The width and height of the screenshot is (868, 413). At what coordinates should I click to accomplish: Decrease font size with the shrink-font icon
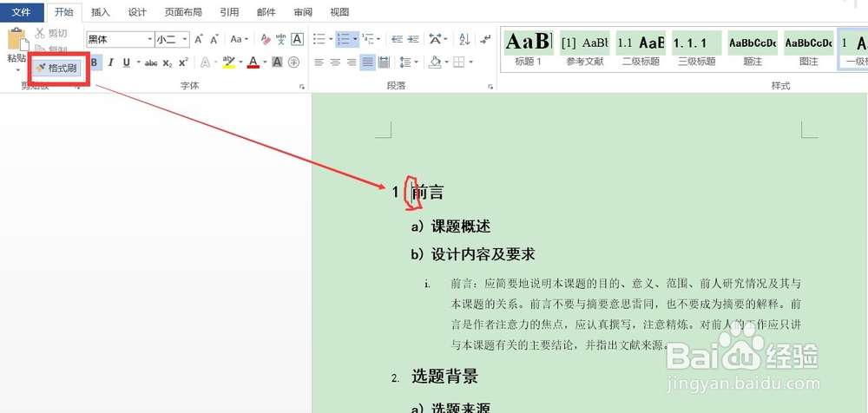(214, 39)
